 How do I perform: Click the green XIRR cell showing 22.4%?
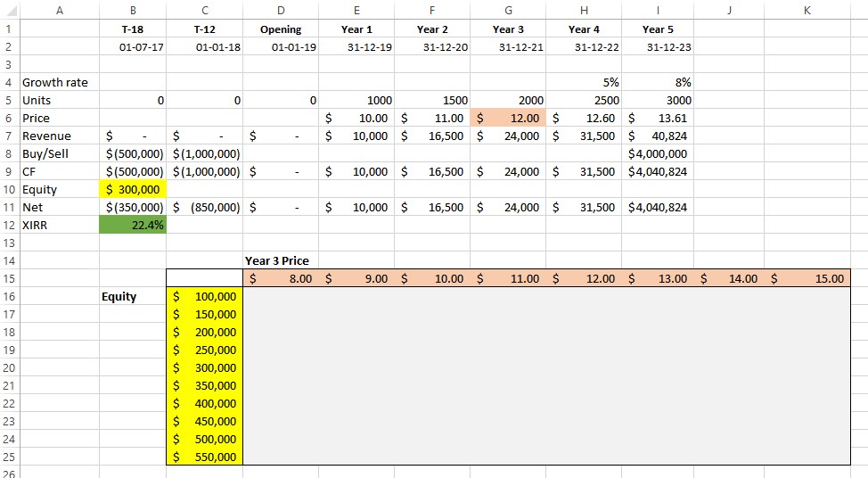pyautogui.click(x=133, y=226)
